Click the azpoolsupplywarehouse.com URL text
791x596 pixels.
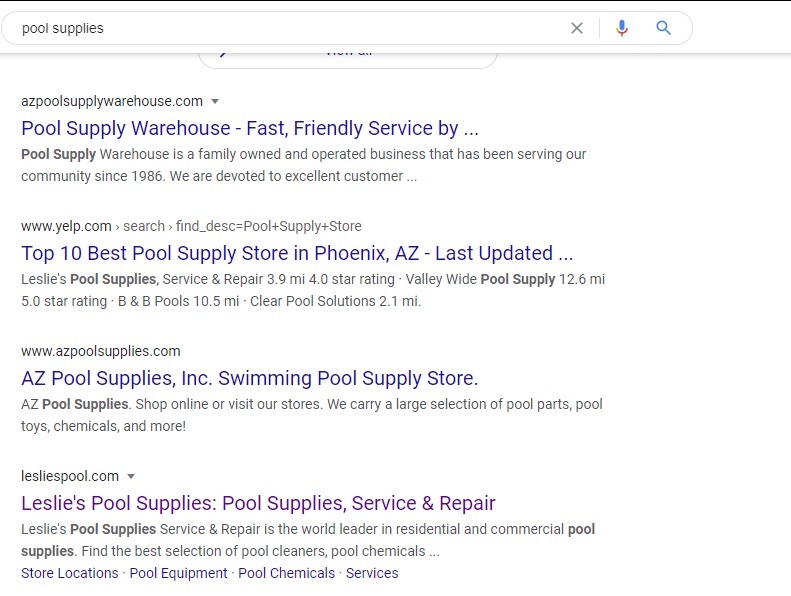112,101
